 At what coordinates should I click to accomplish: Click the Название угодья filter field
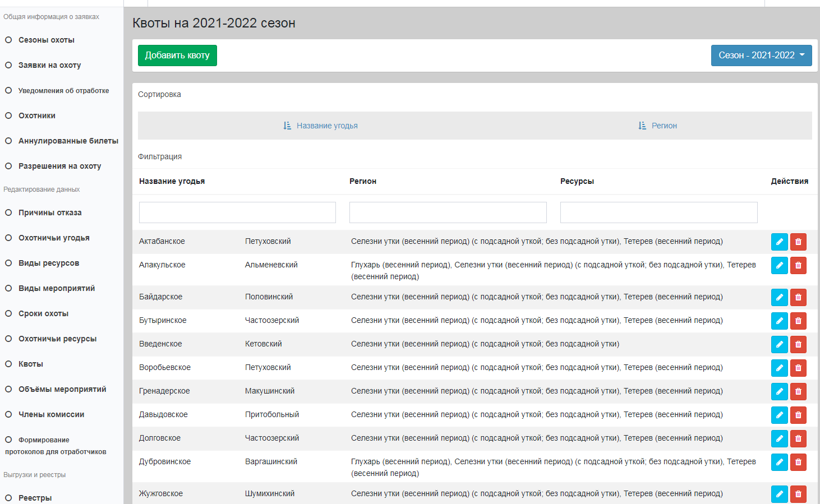[x=237, y=212]
